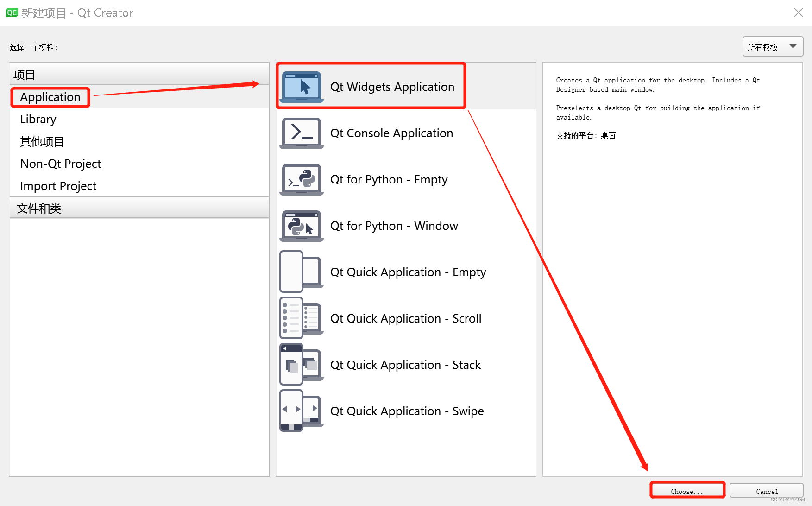
Task: Close the 新建项目 dialog window
Action: 798,13
